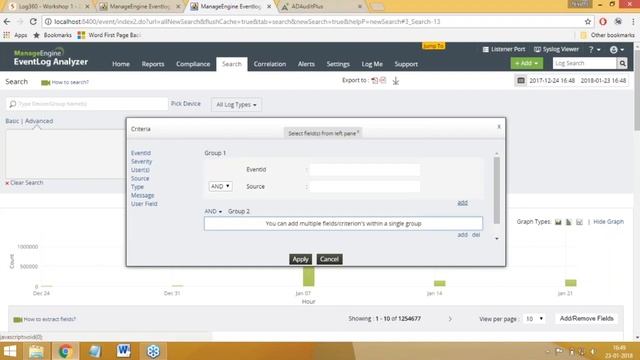Select the third graph type icon
This screenshot has width=640, height=360.
point(579,222)
